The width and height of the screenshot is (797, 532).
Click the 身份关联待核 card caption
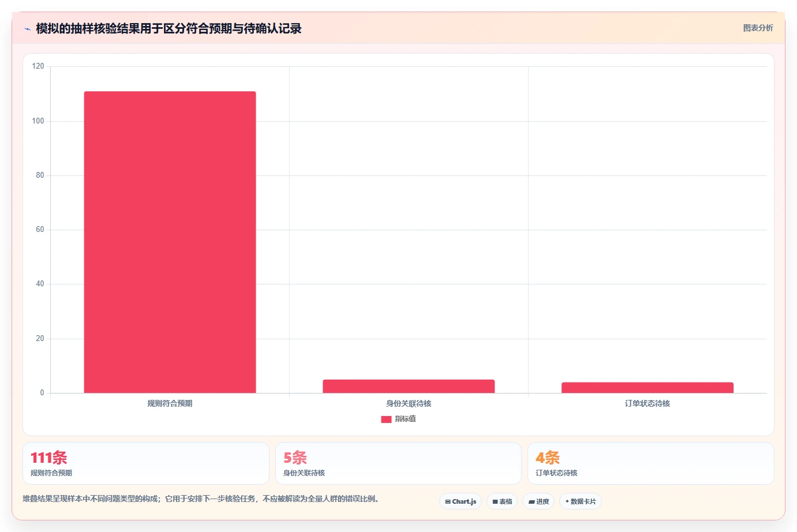(304, 473)
